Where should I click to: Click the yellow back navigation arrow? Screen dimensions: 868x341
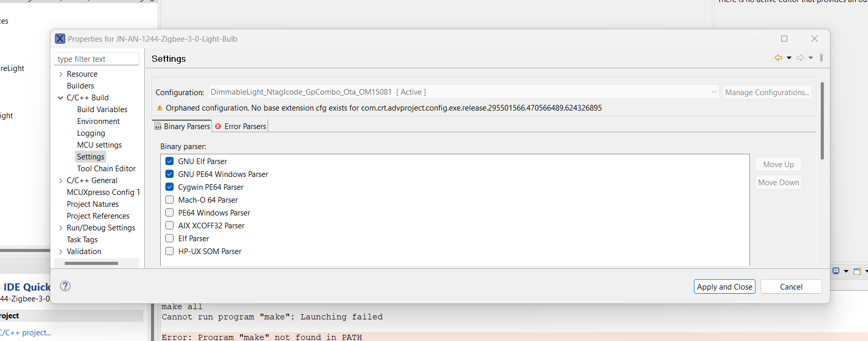tap(779, 58)
